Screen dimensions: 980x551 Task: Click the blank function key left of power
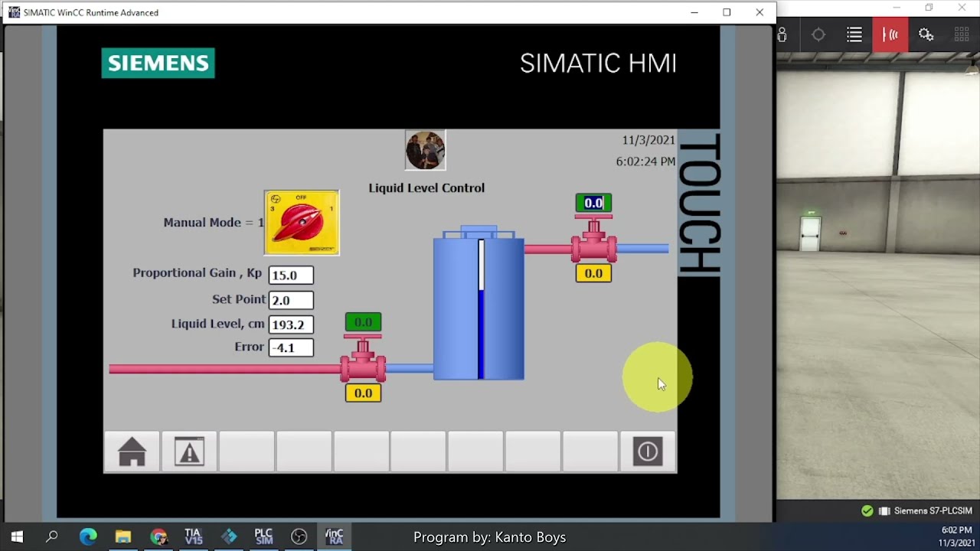click(590, 452)
